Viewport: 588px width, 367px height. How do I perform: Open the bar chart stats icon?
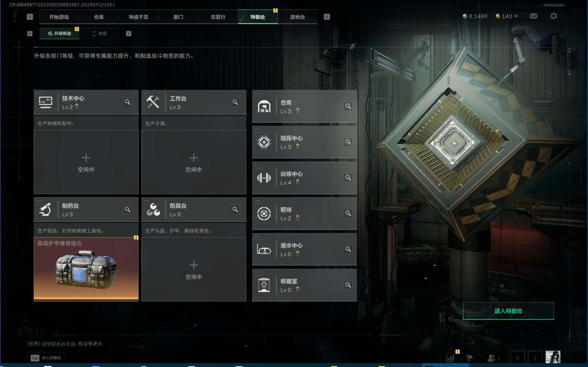(x=450, y=358)
